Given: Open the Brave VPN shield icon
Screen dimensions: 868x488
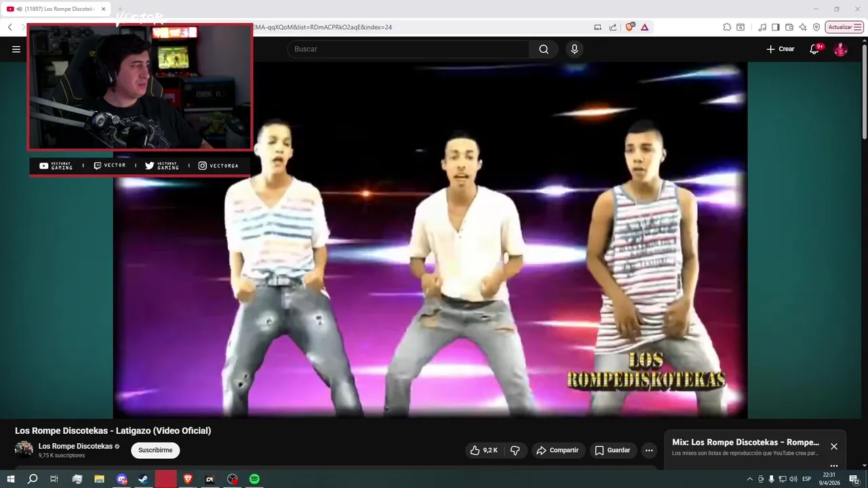Looking at the screenshot, I should tap(816, 27).
